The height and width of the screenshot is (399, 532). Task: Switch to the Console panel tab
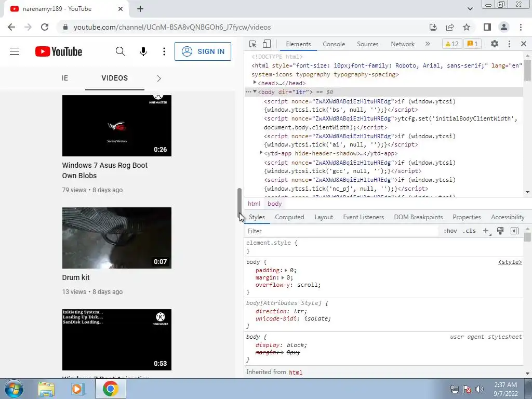click(334, 44)
